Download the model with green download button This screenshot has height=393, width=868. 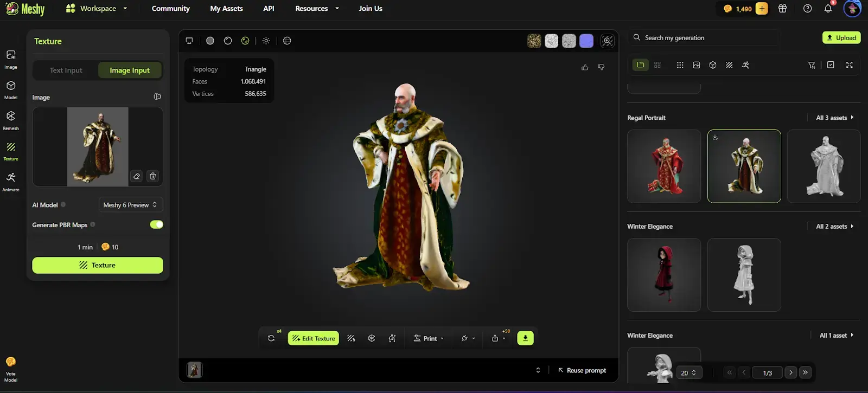point(525,338)
